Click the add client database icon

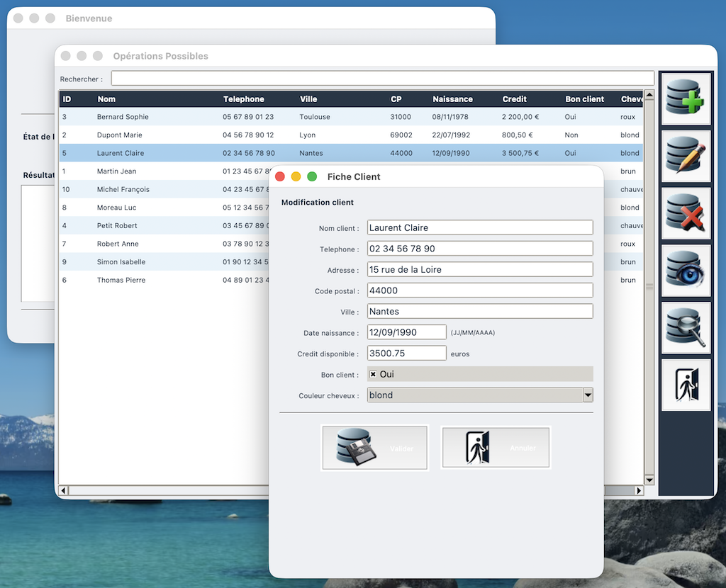click(686, 99)
